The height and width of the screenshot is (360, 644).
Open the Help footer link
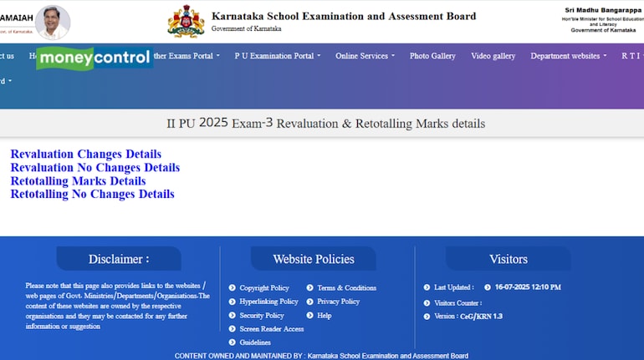click(x=324, y=315)
